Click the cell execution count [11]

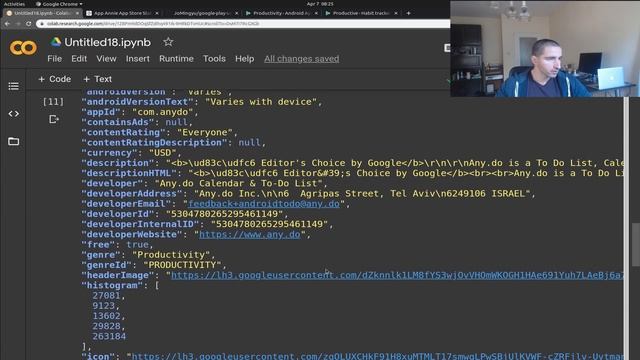(x=53, y=102)
